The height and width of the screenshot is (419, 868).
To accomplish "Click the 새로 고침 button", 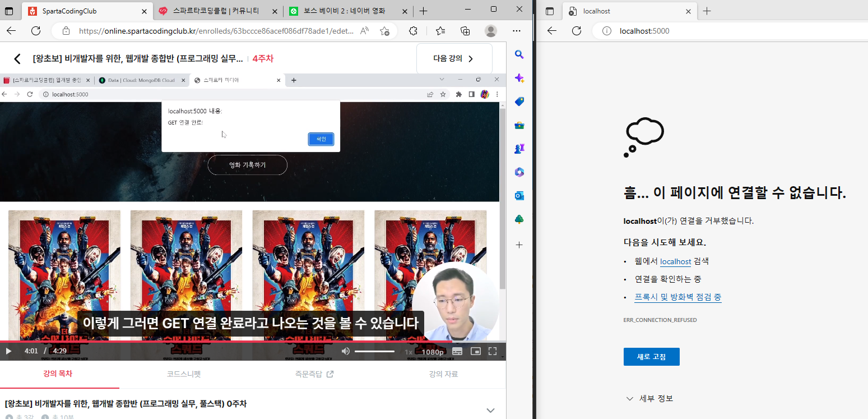I will click(x=651, y=357).
